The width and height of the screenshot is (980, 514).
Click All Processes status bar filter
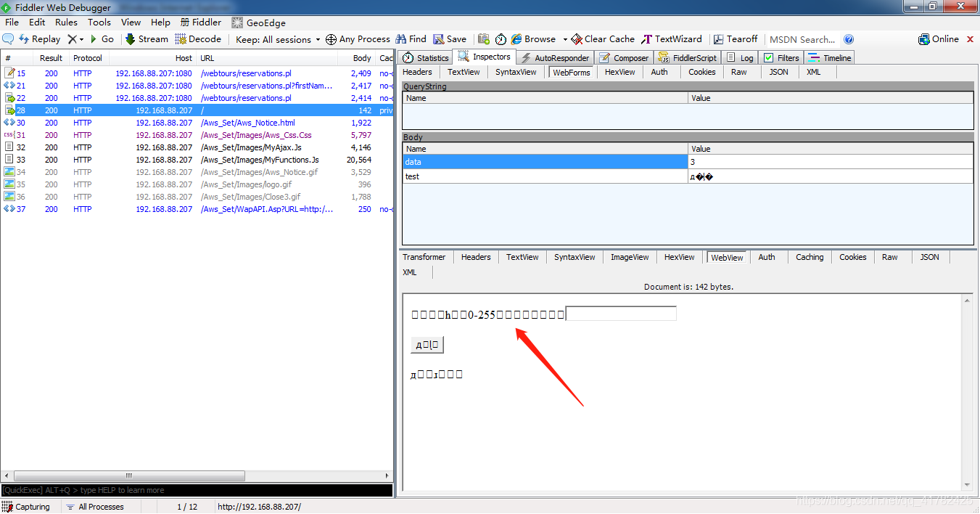click(95, 507)
